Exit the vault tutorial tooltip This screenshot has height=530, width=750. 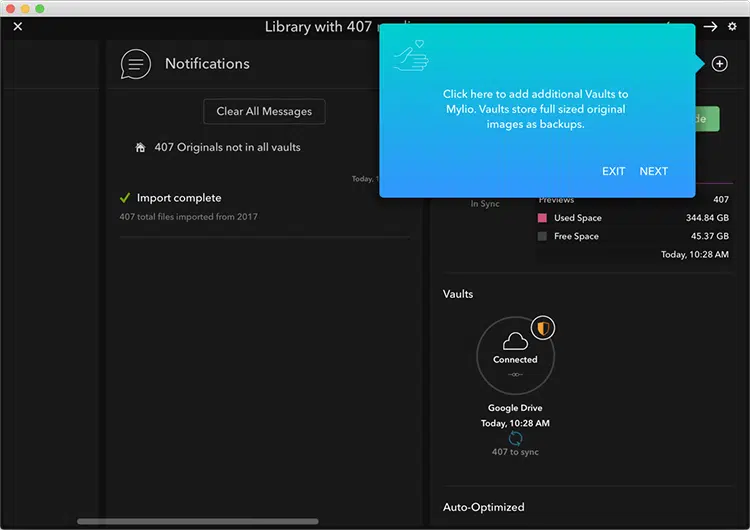(x=613, y=171)
